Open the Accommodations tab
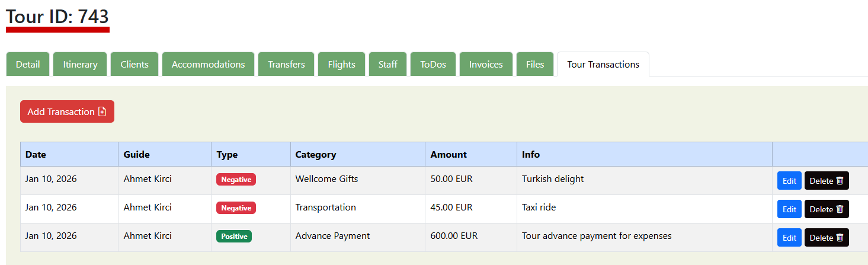Image resolution: width=868 pixels, height=265 pixels. 208,64
